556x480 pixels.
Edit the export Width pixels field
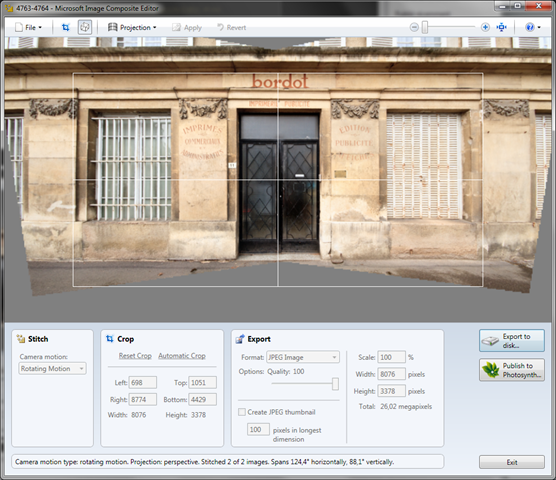click(391, 374)
